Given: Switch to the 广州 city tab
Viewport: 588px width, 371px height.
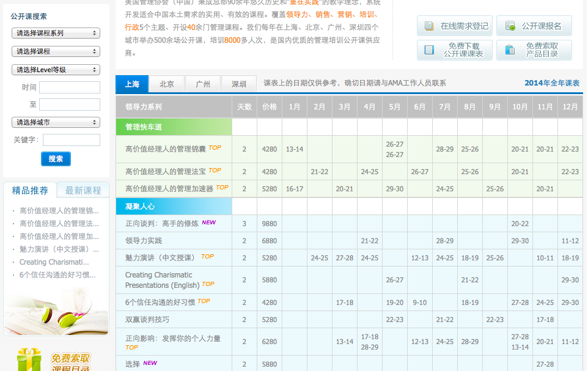Looking at the screenshot, I should pyautogui.click(x=203, y=84).
